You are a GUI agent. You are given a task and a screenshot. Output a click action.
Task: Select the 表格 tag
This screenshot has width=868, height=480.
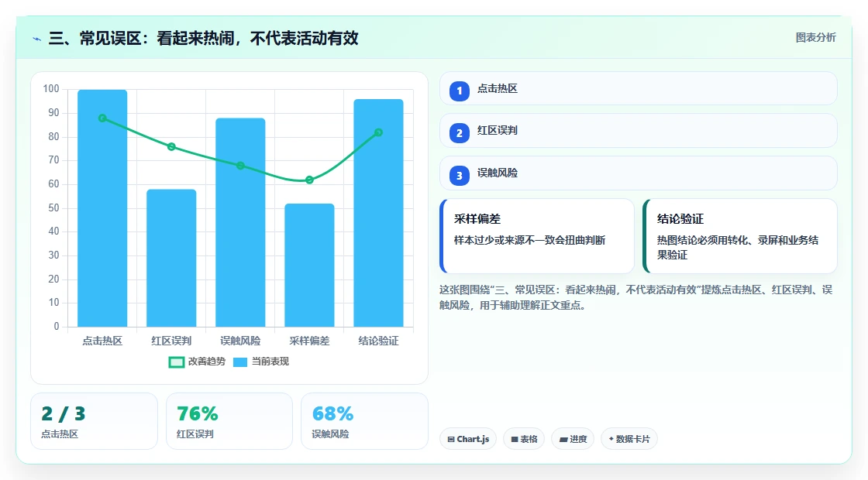click(x=524, y=439)
